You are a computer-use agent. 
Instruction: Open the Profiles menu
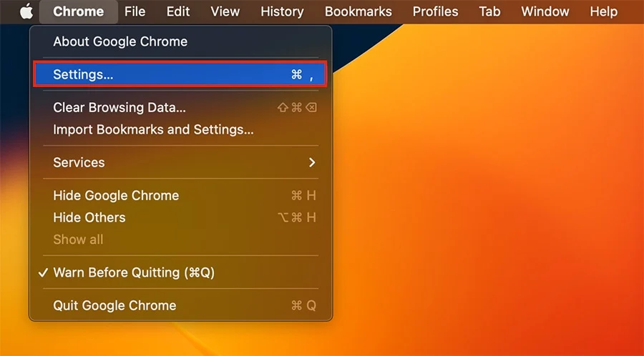[435, 11]
